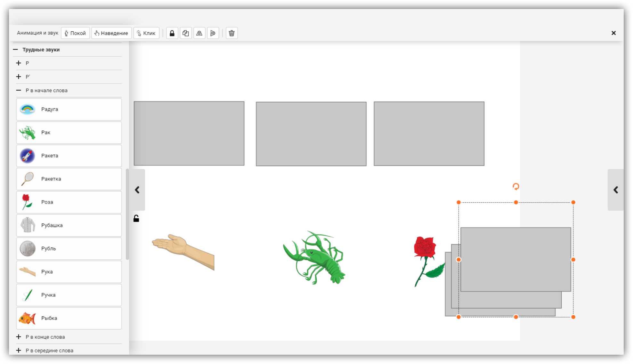Select the Клик animation state

pos(146,33)
